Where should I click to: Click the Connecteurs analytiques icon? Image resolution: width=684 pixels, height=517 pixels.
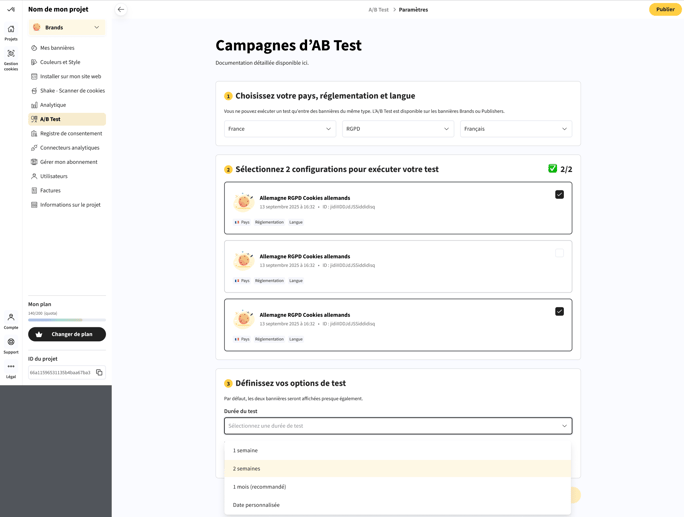[x=34, y=148]
